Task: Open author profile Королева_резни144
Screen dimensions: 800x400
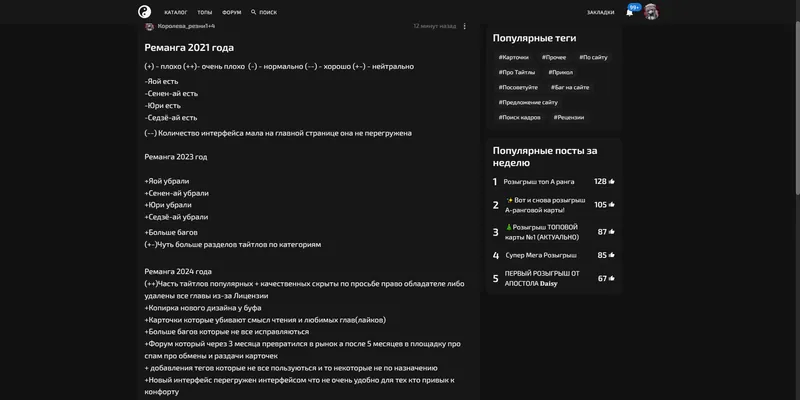Action: pos(186,26)
